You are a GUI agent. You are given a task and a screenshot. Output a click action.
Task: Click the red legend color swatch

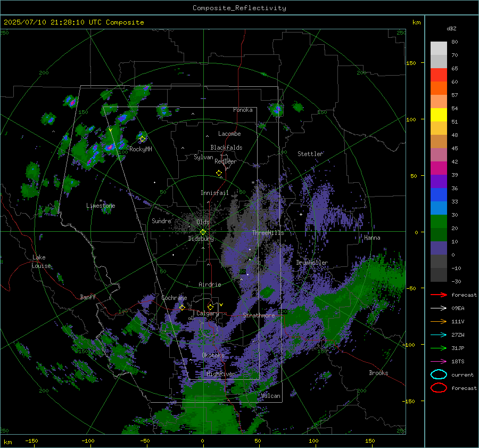click(439, 75)
